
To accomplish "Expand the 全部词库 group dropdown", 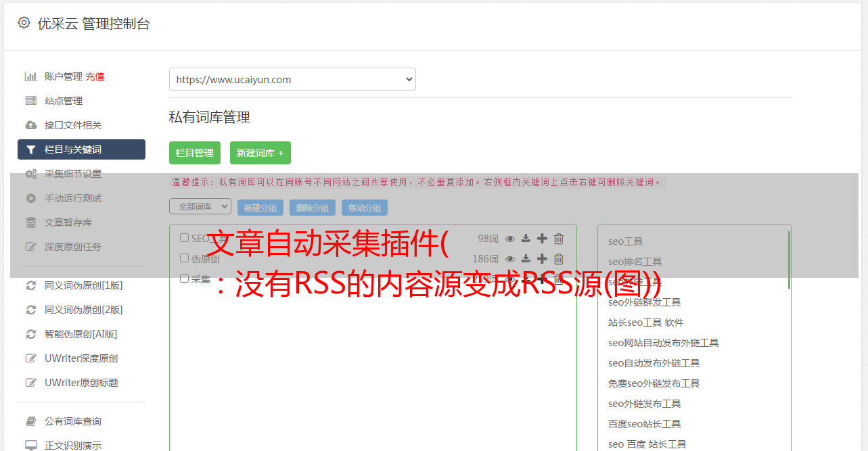I will [x=200, y=207].
